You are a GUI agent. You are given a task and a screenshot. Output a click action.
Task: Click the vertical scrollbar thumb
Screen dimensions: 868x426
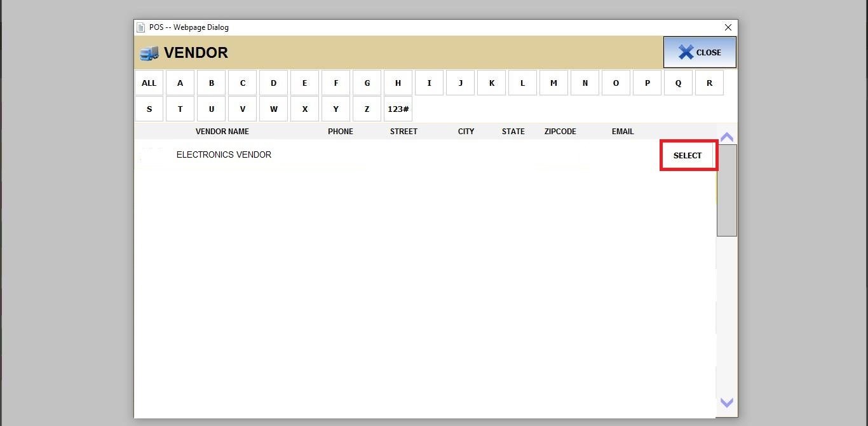pyautogui.click(x=726, y=190)
